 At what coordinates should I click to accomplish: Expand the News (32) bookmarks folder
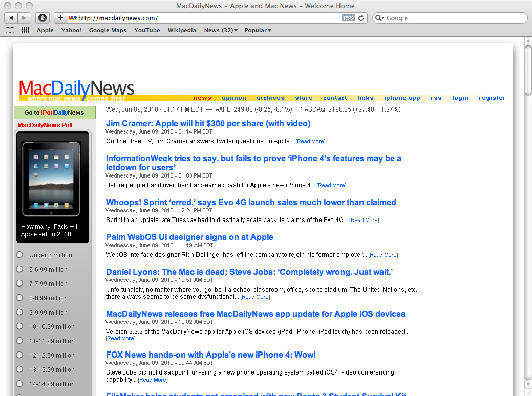221,30
